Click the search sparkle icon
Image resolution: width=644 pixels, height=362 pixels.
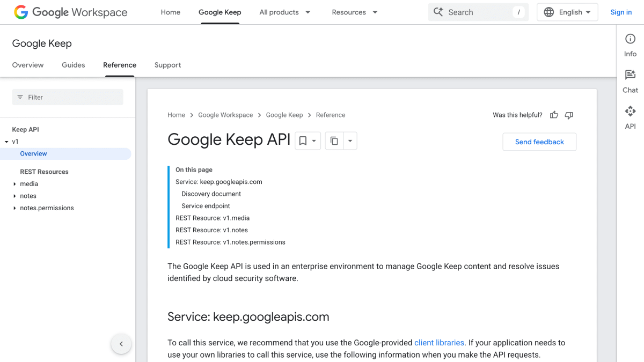[438, 12]
